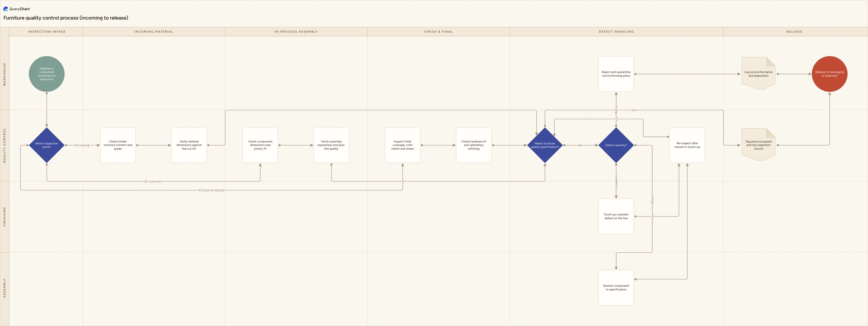
Task: Select 'Check component dimensions and joinery fit' node
Action: tap(260, 145)
